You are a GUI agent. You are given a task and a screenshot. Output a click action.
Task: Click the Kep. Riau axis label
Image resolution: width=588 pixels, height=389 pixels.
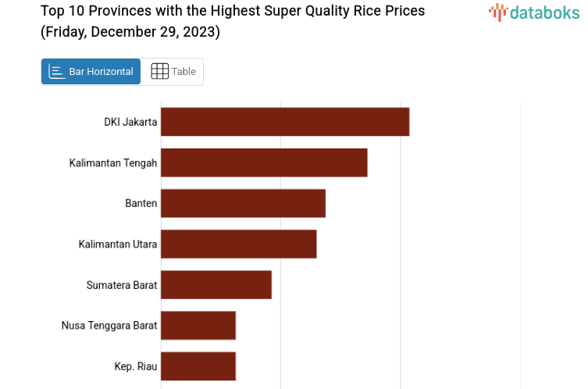point(136,366)
